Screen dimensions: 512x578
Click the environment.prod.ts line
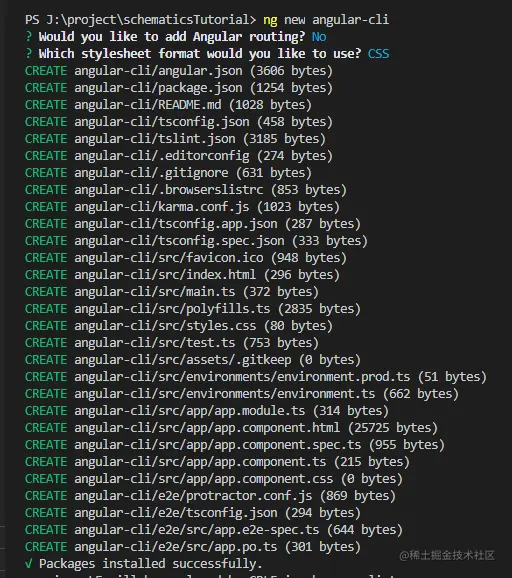[x=256, y=376]
